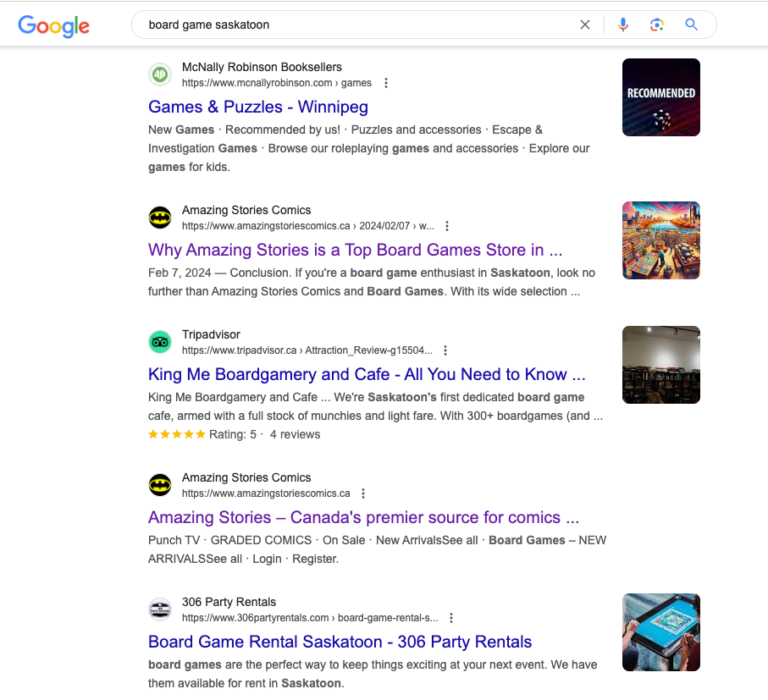Clear the search query with the X icon
Image resolution: width=768 pixels, height=700 pixels.
click(585, 25)
